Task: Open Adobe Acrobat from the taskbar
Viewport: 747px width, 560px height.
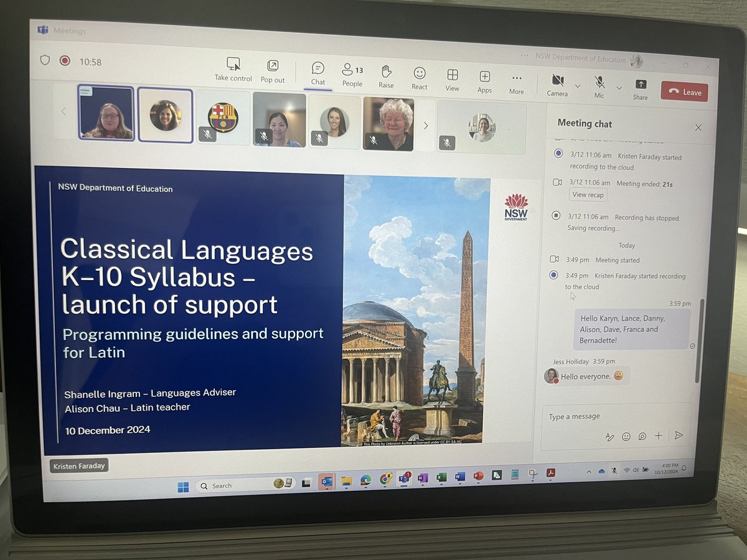Action: (x=551, y=474)
